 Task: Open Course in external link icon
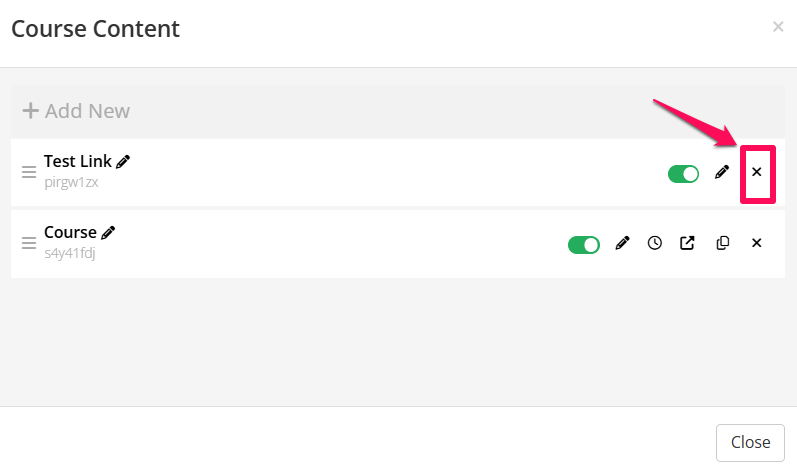coord(687,243)
